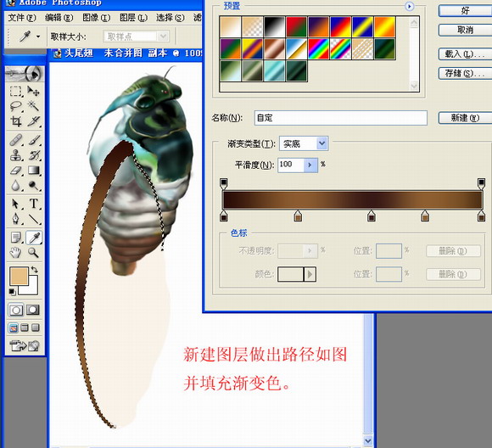Image resolution: width=492 pixels, height=448 pixels.
Task: Select the Move tool
Action: [x=33, y=92]
